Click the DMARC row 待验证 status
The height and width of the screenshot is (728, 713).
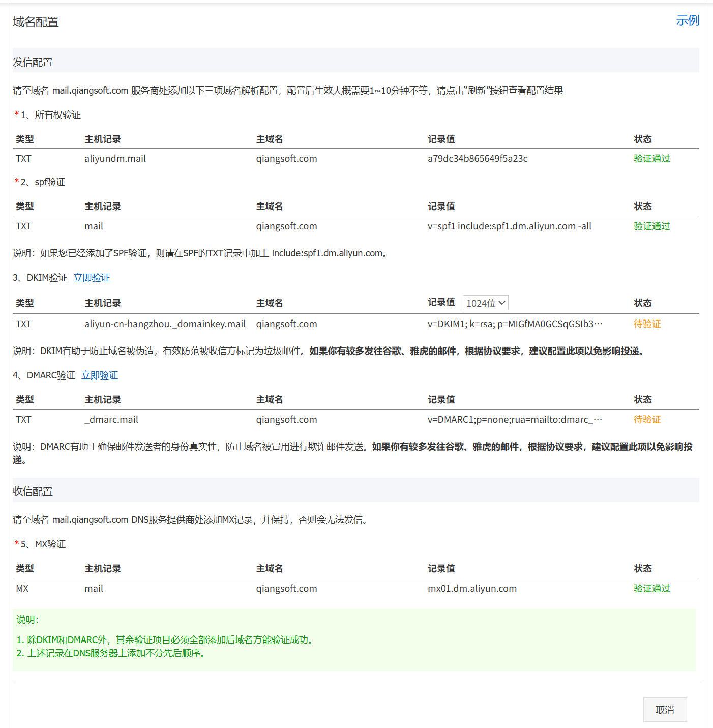point(647,420)
